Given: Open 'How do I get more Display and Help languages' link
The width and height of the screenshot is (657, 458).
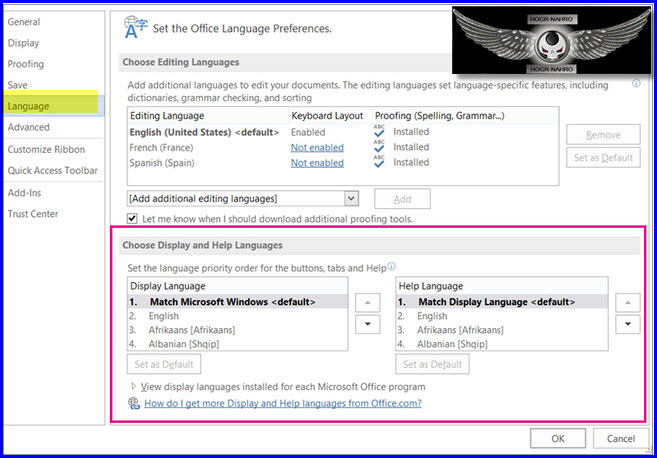Looking at the screenshot, I should (282, 404).
